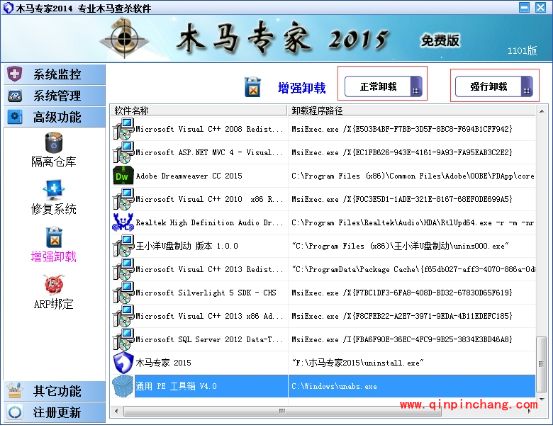Screen dimensions: 553x426
Task: Sort by 卸载程序路径 column header
Action: click(412, 111)
